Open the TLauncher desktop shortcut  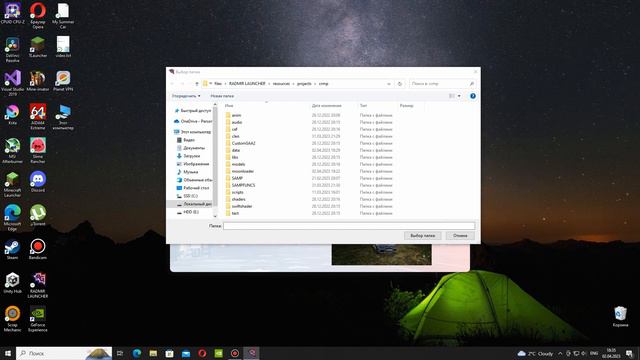38,47
